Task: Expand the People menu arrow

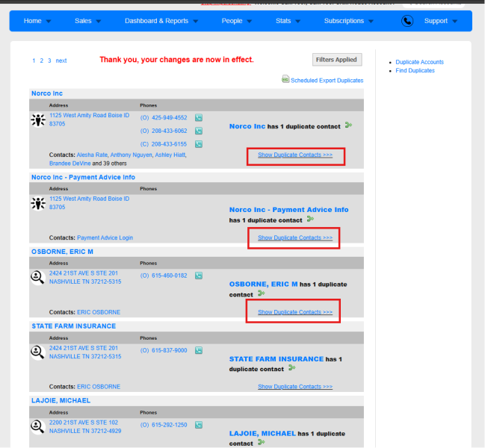Action: 250,22
